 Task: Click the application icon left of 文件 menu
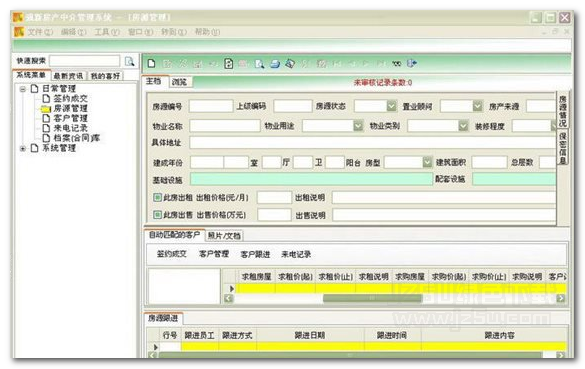pos(19,32)
